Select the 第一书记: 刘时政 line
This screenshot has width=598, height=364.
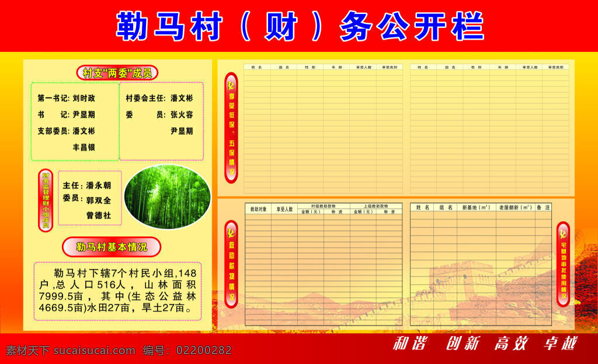[x=67, y=98]
